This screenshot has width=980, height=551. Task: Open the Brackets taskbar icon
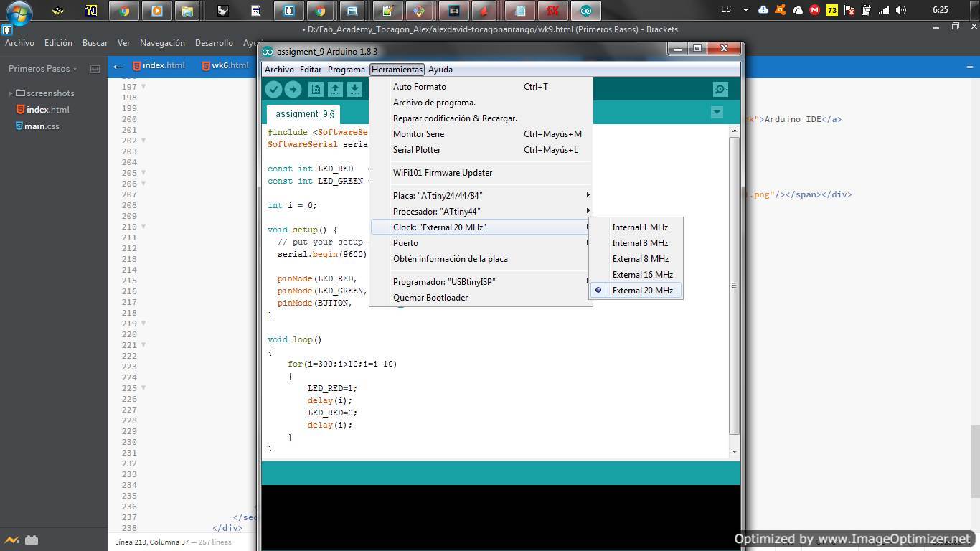(288, 11)
